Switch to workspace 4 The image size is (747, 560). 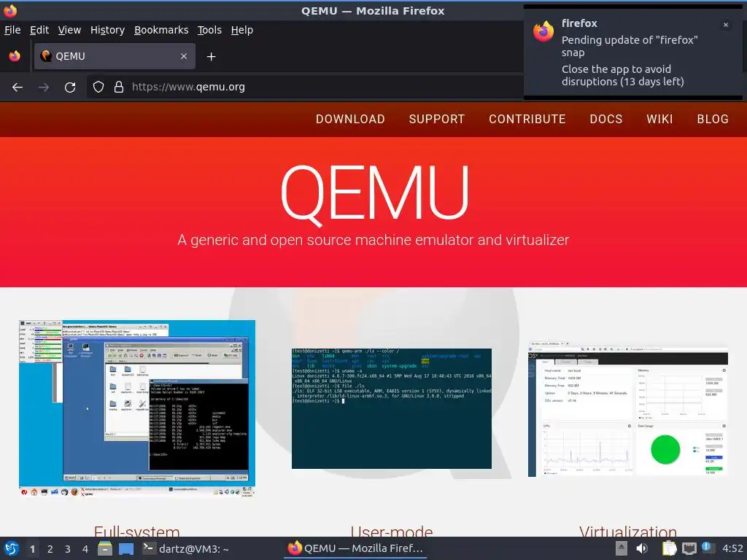(85, 549)
